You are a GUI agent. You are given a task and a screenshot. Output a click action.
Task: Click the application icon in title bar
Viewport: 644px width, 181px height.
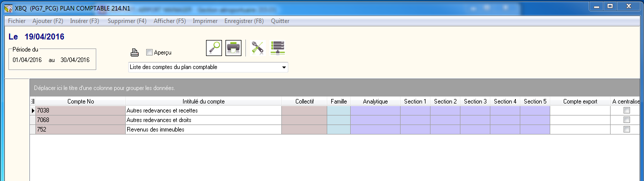click(7, 7)
